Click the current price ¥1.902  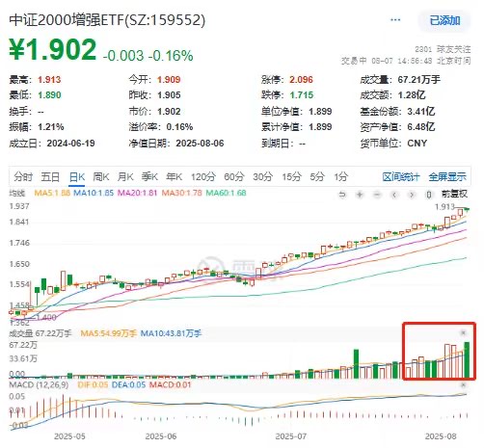click(x=52, y=49)
